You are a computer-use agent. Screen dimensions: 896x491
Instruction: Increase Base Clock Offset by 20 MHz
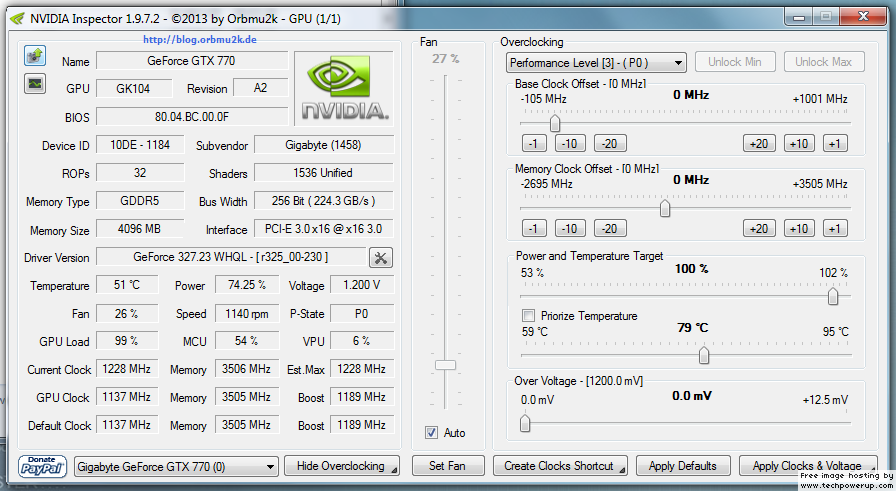pos(759,143)
